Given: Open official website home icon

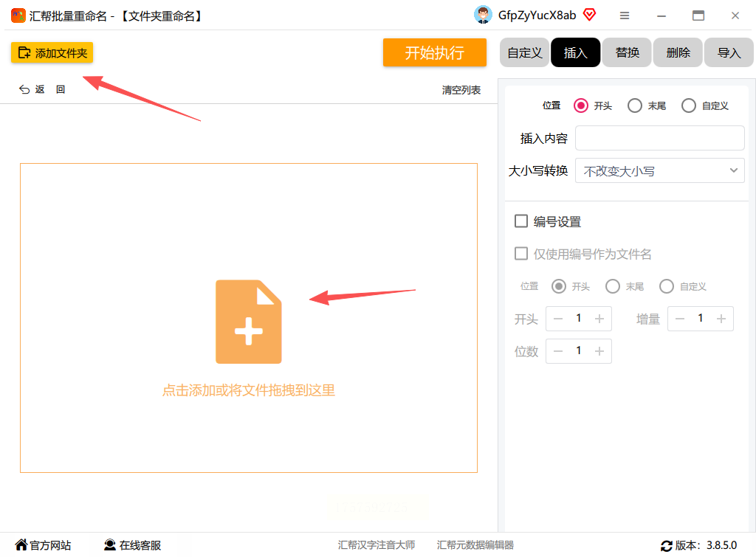Looking at the screenshot, I should coord(21,544).
